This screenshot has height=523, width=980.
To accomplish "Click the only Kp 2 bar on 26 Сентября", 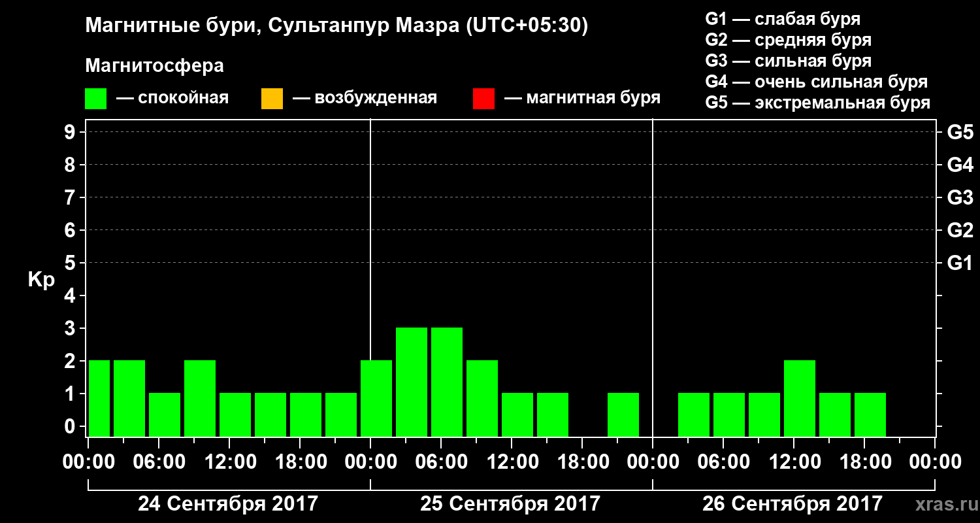I will 800,398.
